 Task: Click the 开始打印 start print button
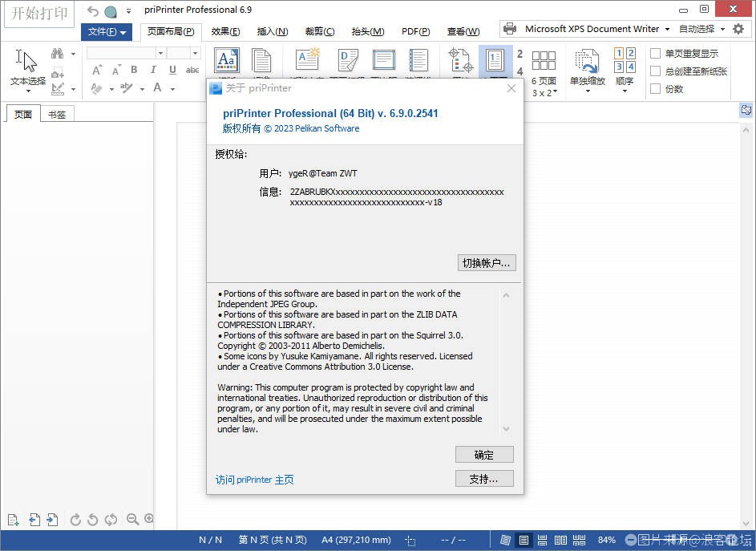(39, 14)
